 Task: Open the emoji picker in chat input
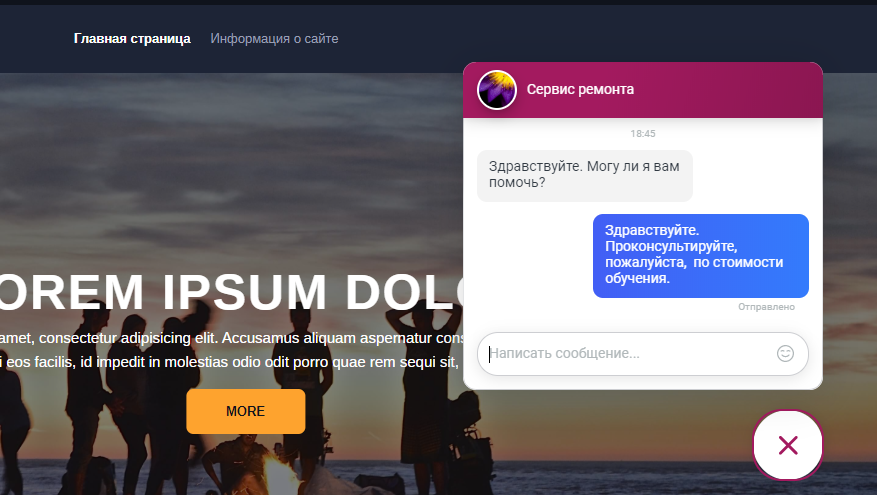click(x=785, y=353)
